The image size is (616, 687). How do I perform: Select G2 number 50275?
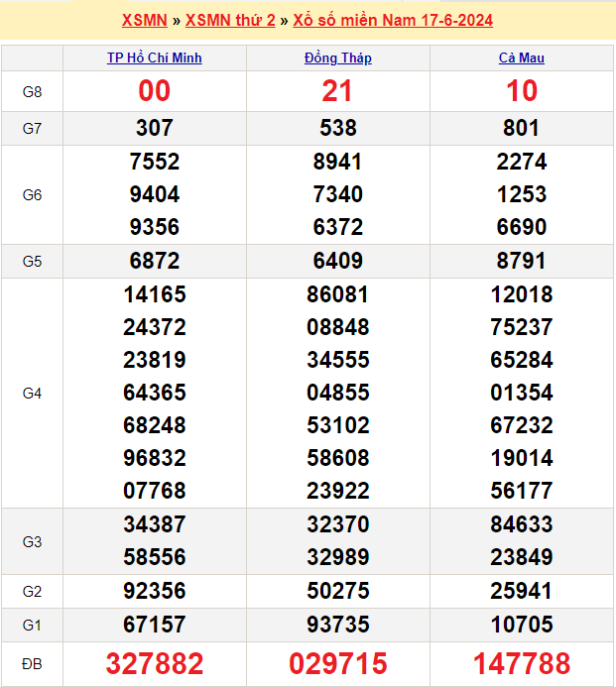pos(338,592)
